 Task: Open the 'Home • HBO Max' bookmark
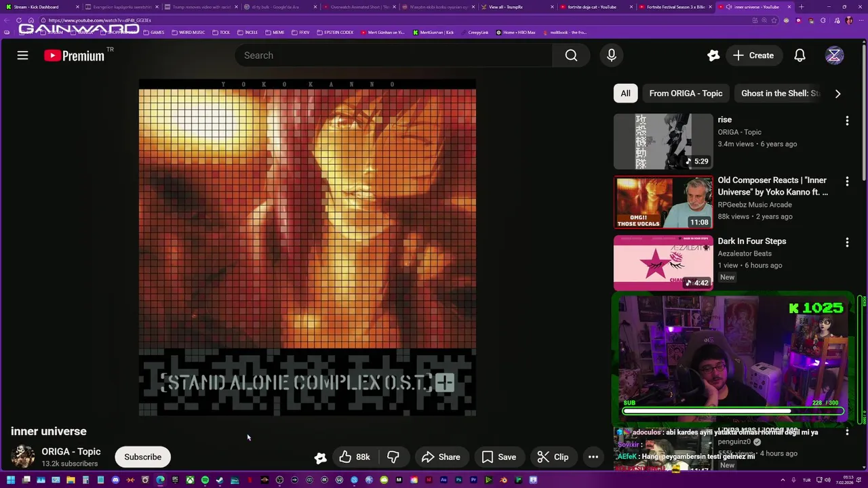tap(516, 33)
